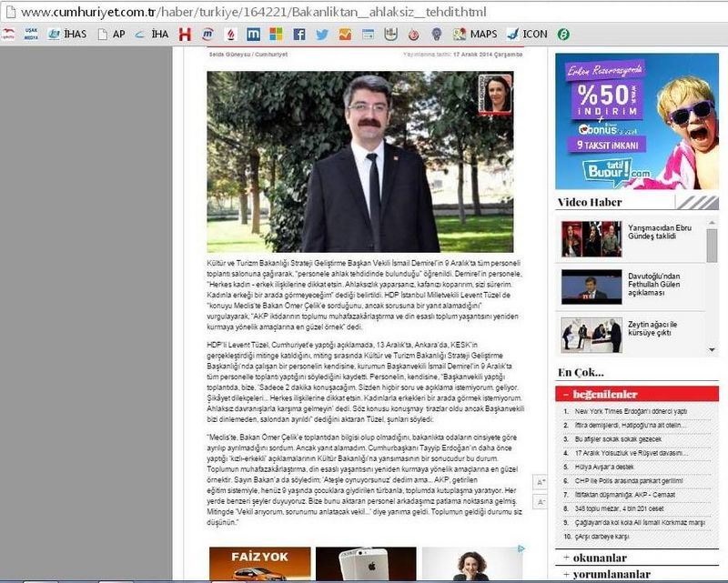Open the calendar window bookmark icon
728x583 pixels.
pos(368,34)
